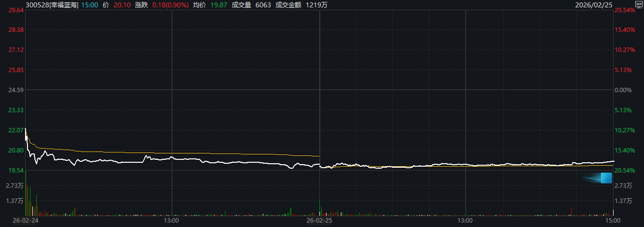Viewport: 644px width, 227px height.
Task: Click the WP icon in top-right corner
Action: (638, 3)
